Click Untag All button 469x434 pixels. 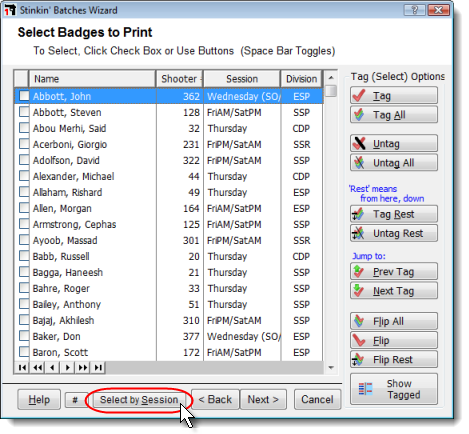(394, 163)
